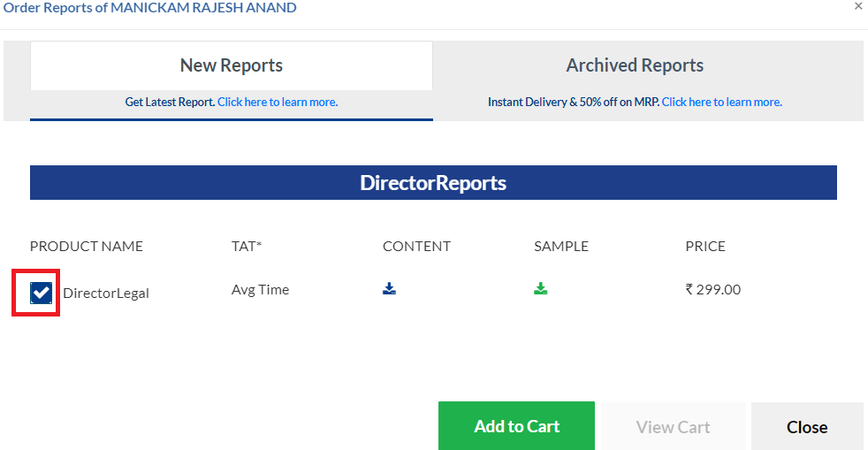Click the Avg Time value
Viewport: 868px width, 450px height.
[x=260, y=289]
